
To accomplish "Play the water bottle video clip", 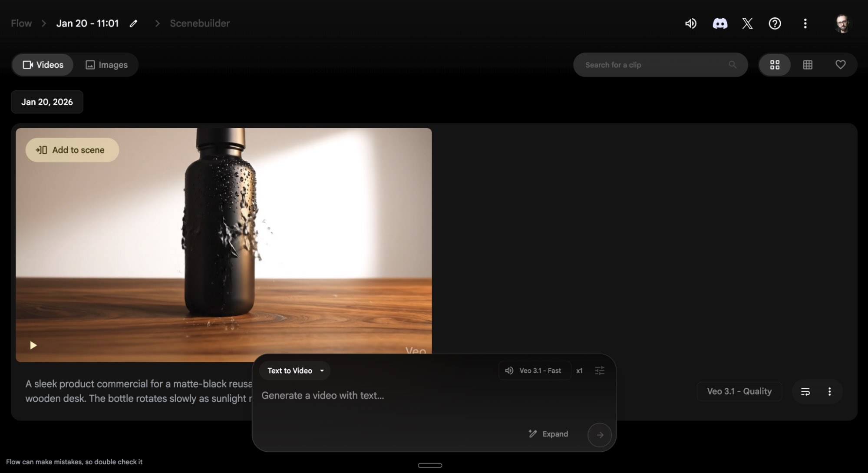I will 33,345.
